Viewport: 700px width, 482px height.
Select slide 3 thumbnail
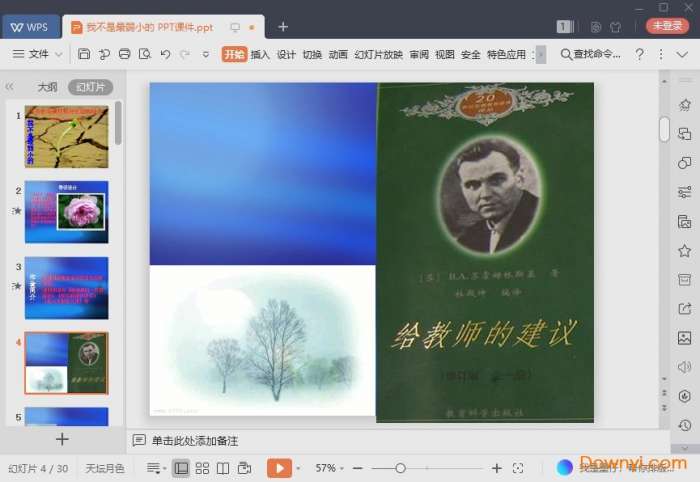click(67, 288)
